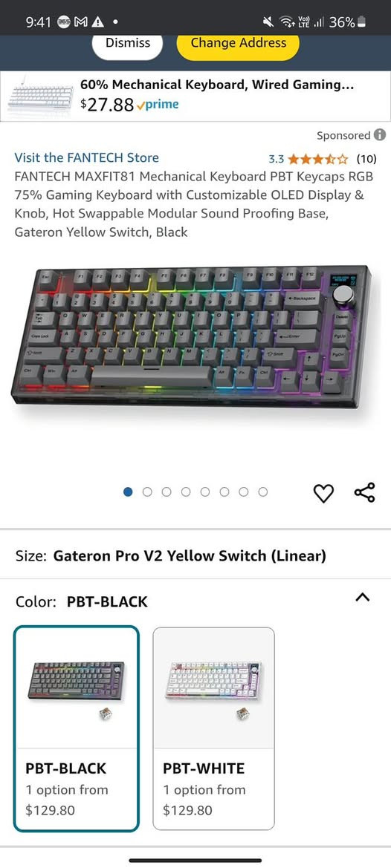Image resolution: width=391 pixels, height=868 pixels.
Task: Jump to the last image carousel dot
Action: pyautogui.click(x=263, y=492)
